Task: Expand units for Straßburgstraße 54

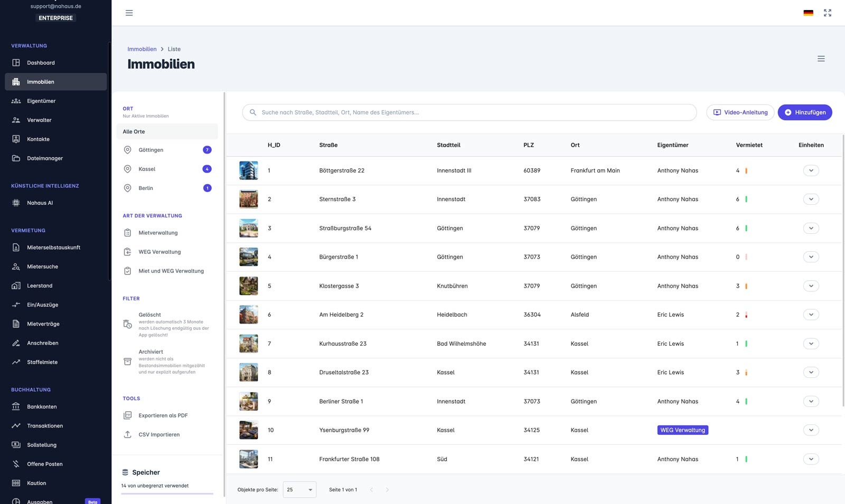Action: (811, 228)
